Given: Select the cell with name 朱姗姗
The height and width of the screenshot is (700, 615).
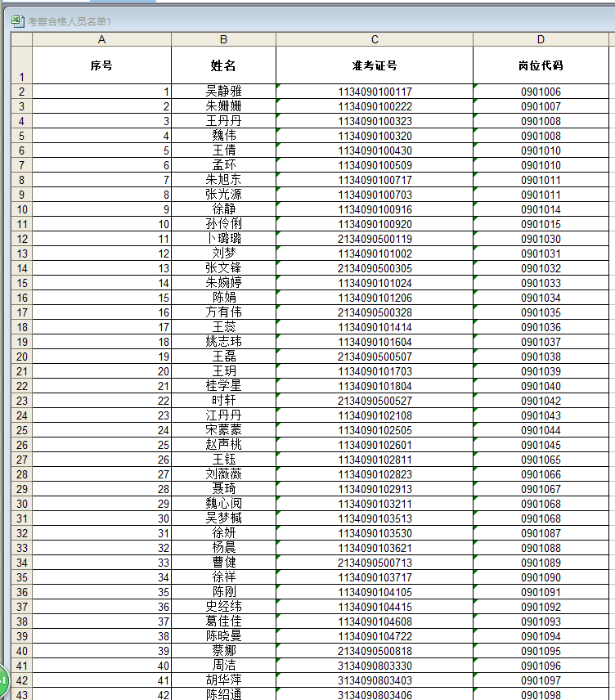Looking at the screenshot, I should coord(224,106).
